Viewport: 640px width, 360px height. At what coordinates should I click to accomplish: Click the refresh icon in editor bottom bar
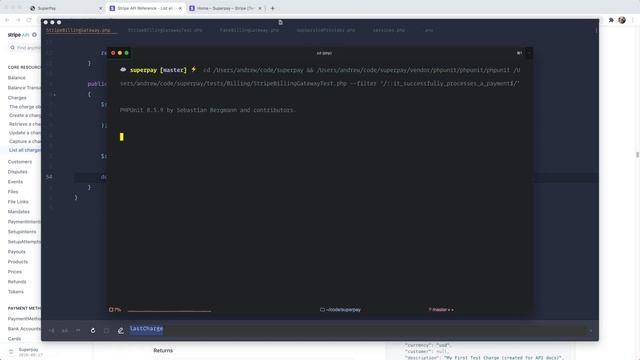point(93,331)
